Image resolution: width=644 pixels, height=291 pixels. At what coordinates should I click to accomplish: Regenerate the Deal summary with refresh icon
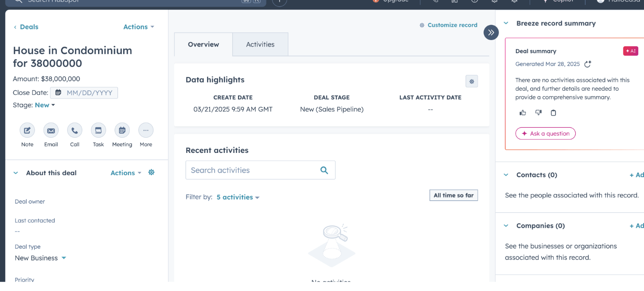click(588, 64)
